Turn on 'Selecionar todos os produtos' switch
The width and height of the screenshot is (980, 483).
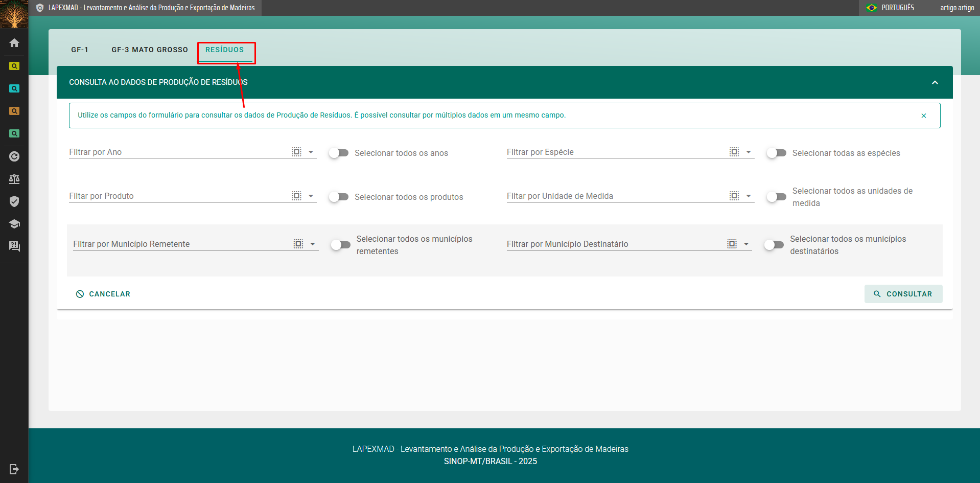(x=338, y=197)
